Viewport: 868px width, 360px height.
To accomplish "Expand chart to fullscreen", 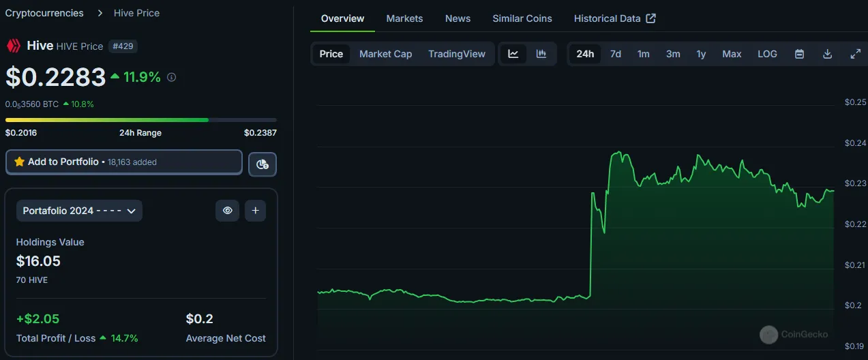I will click(x=856, y=54).
